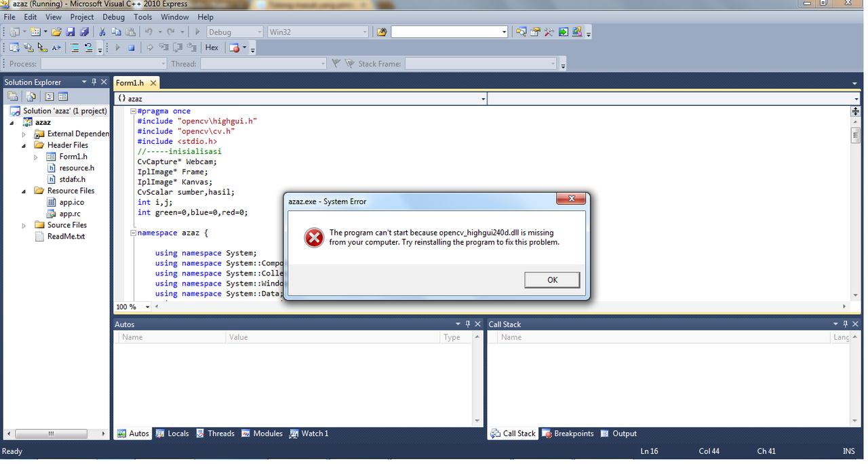Open the editor zoom 100 % dropdown
Screen dimensions: 868x464
coord(148,307)
